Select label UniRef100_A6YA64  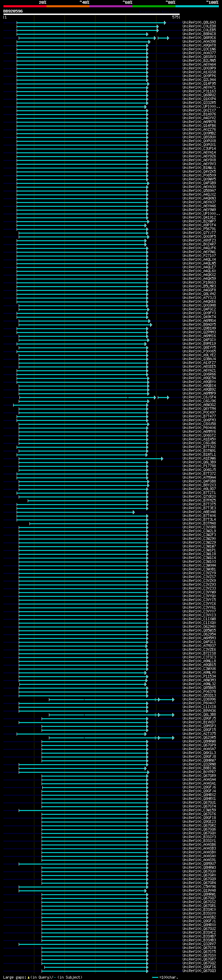[x=199, y=64]
